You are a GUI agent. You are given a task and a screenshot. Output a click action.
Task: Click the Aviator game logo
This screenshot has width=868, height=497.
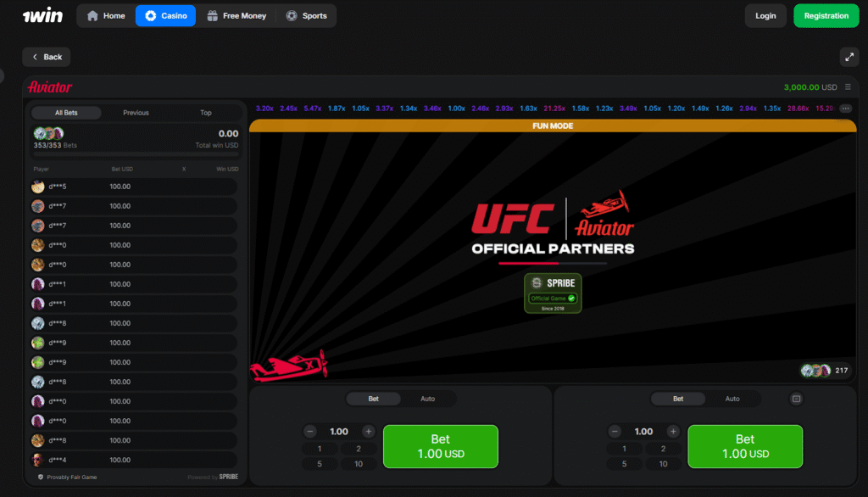point(50,87)
